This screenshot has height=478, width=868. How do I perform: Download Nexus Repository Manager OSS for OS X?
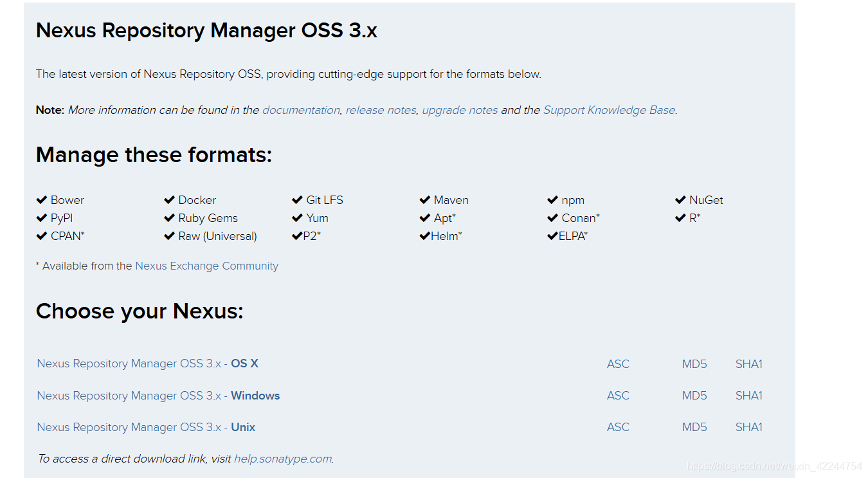click(x=147, y=363)
